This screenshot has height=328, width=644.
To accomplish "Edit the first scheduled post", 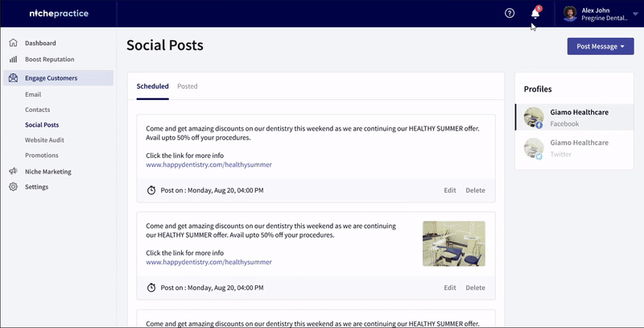I will (x=450, y=190).
